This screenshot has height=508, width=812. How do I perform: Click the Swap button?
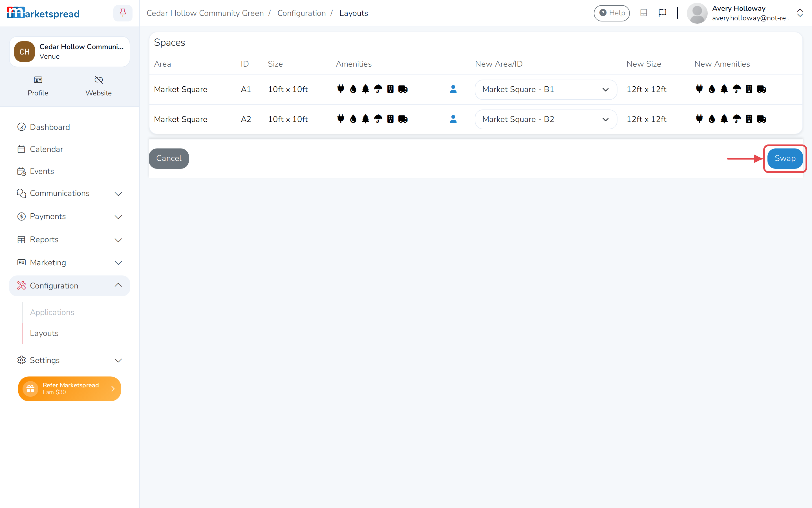[x=785, y=159]
